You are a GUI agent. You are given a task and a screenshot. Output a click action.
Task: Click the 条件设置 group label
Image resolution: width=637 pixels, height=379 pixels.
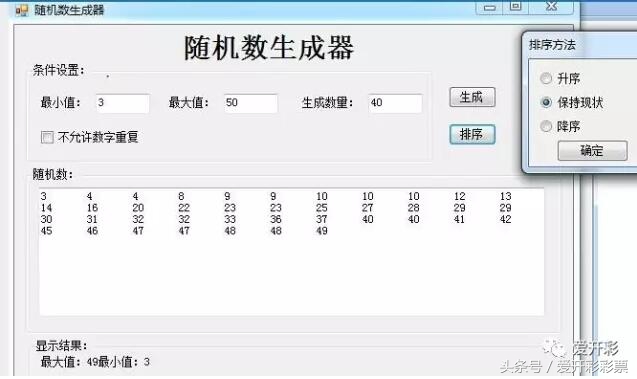[x=59, y=70]
